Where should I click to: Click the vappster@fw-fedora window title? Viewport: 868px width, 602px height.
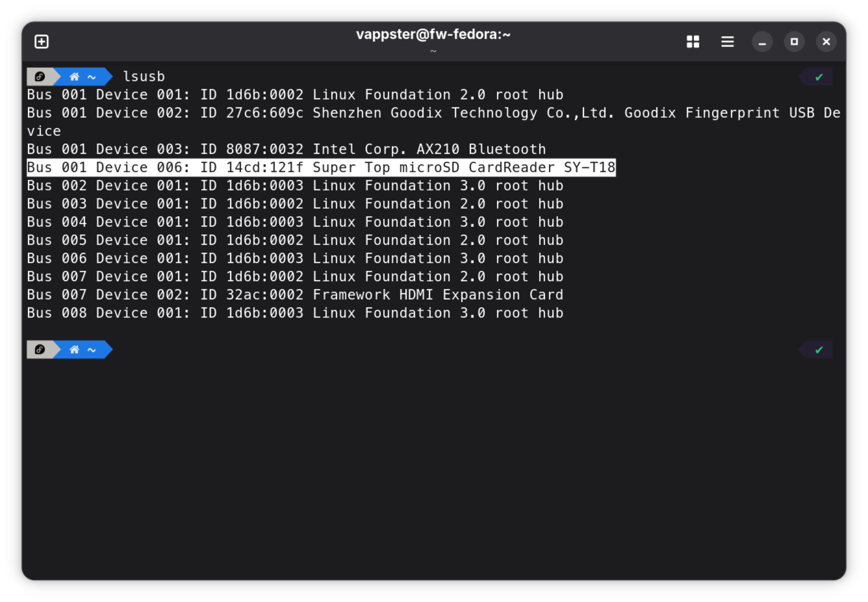point(433,34)
